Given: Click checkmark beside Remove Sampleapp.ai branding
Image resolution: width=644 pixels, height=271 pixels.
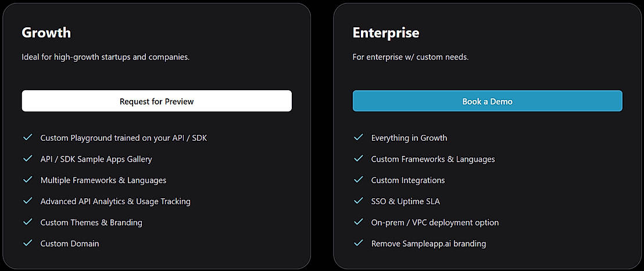Looking at the screenshot, I should (x=359, y=243).
